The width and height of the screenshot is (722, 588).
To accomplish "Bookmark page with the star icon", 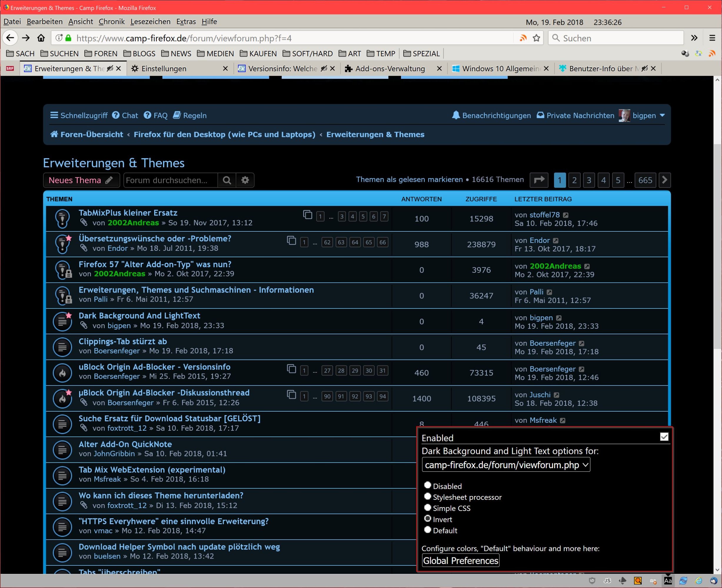I will (536, 38).
